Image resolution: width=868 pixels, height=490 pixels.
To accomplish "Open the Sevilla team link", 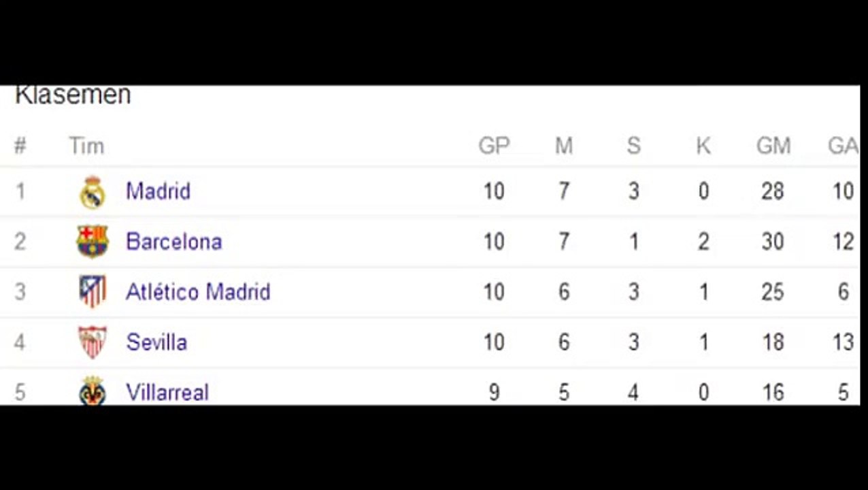I will [156, 342].
